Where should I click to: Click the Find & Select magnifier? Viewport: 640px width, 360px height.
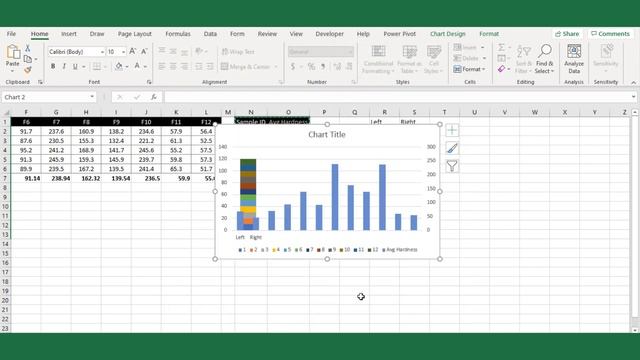pos(544,51)
